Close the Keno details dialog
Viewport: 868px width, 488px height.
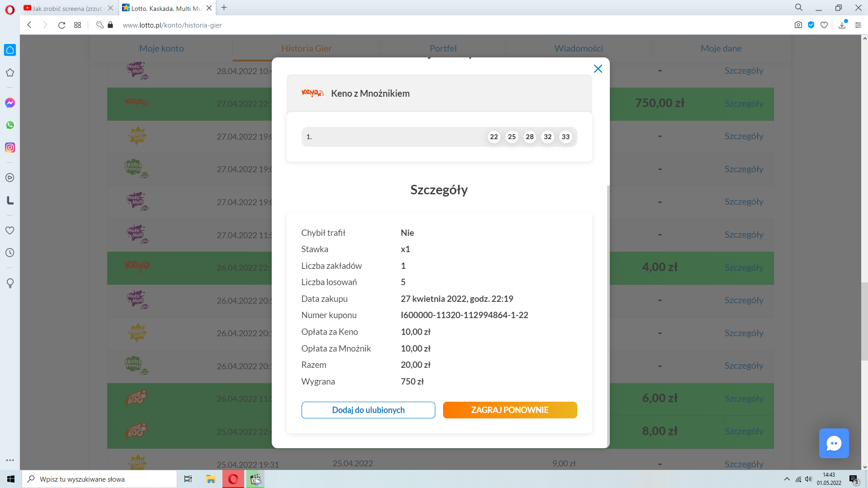598,69
